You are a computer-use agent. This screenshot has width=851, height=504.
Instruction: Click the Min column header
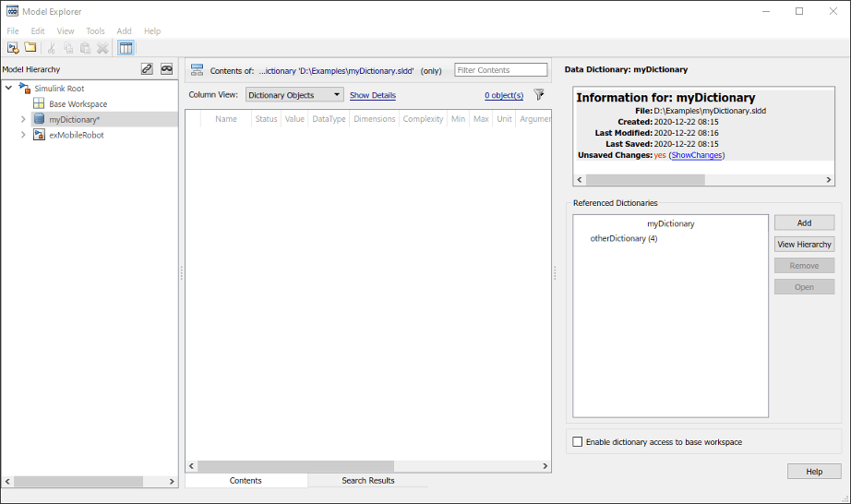pyautogui.click(x=458, y=119)
